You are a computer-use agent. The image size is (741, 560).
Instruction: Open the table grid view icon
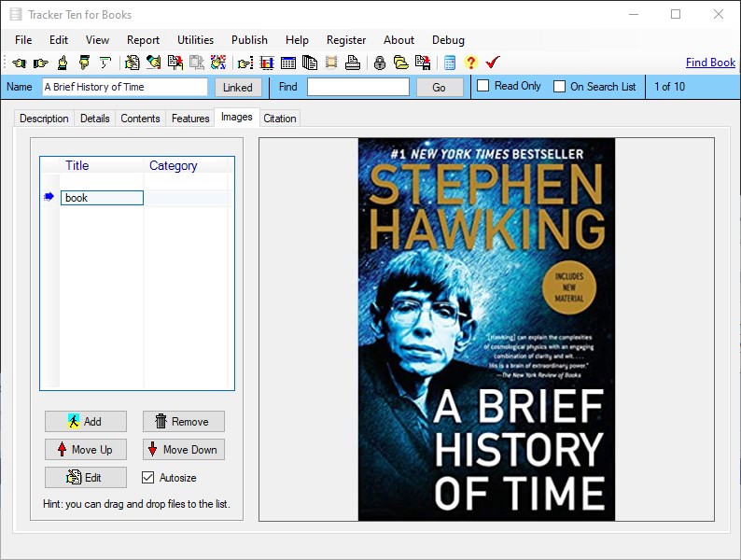click(x=288, y=63)
